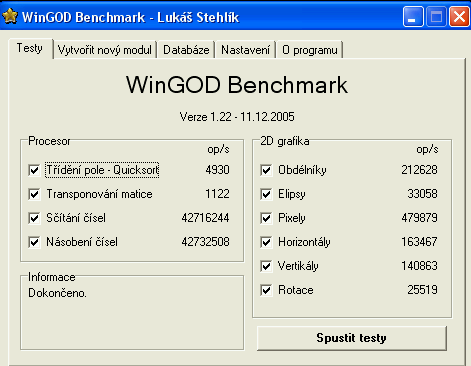Click the Quicksort result value 4930
This screenshot has width=471, height=366.
217,170
